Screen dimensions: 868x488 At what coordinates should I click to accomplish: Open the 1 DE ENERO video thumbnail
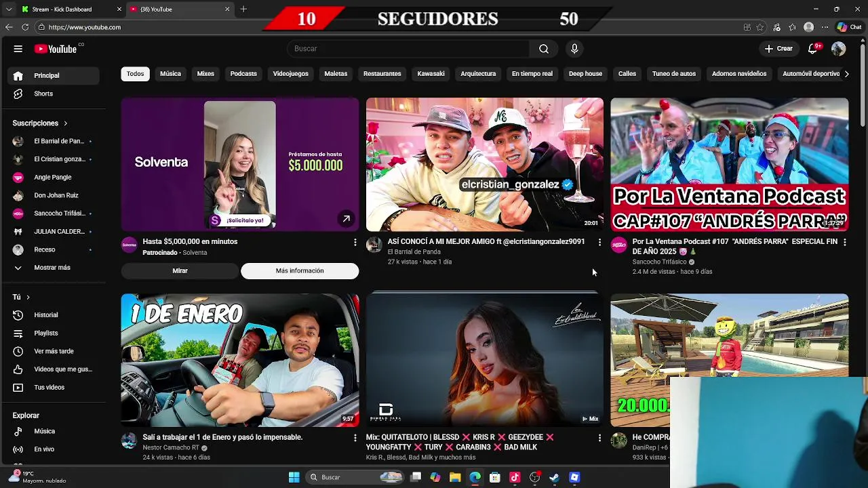[240, 360]
